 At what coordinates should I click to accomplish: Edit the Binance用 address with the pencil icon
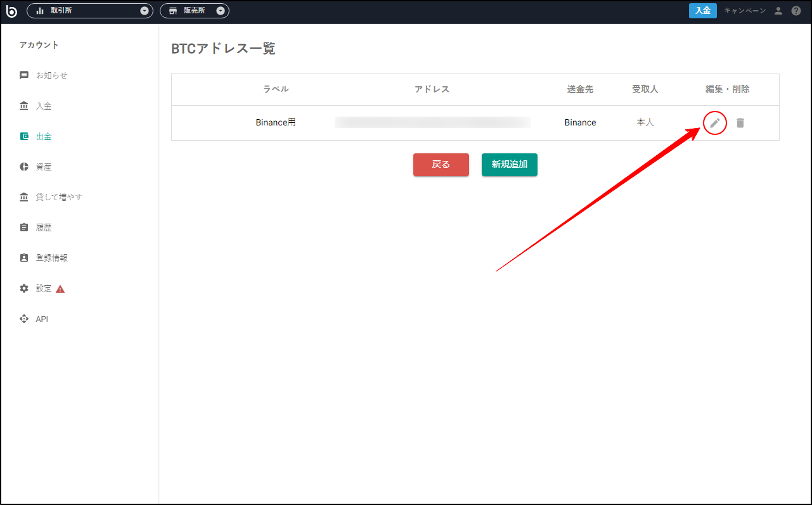click(x=714, y=122)
